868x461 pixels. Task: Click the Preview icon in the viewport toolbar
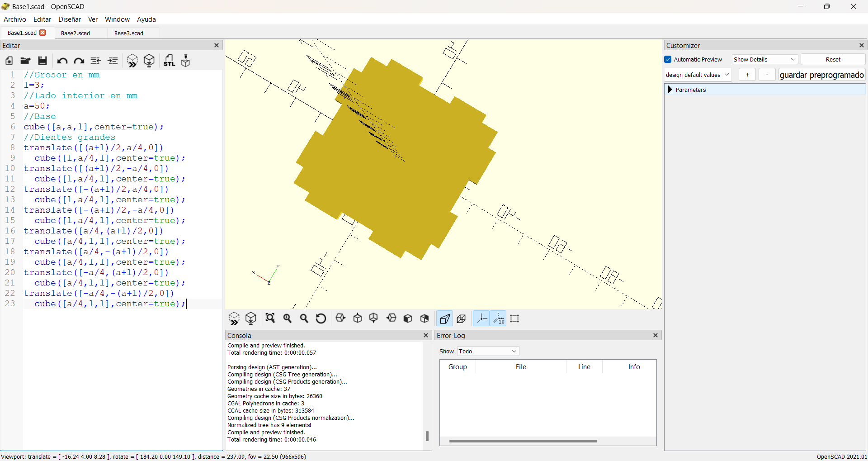point(234,318)
